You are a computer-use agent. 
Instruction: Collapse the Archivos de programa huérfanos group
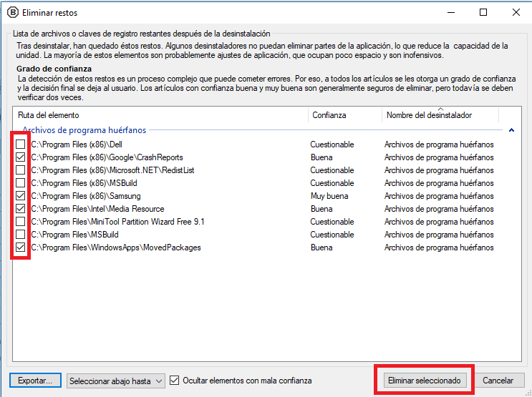tap(511, 130)
